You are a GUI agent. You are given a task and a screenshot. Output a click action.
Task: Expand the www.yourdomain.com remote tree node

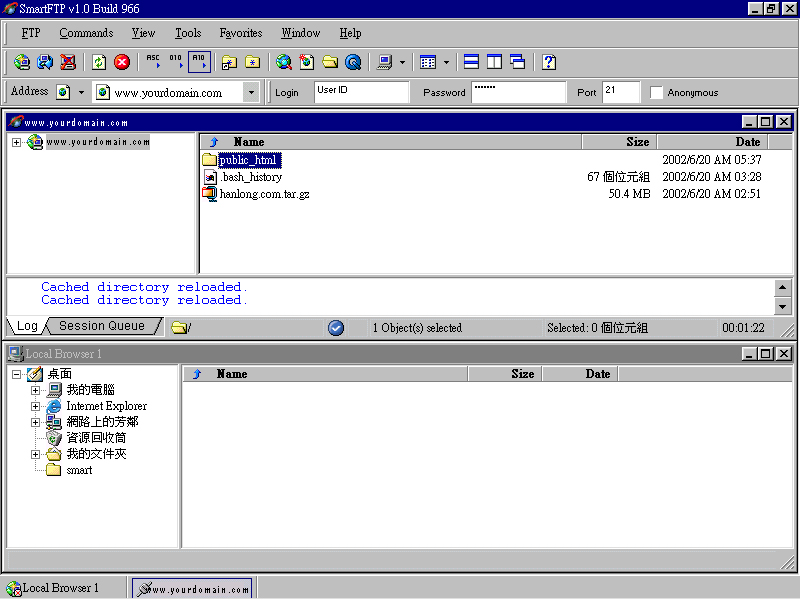(x=16, y=142)
